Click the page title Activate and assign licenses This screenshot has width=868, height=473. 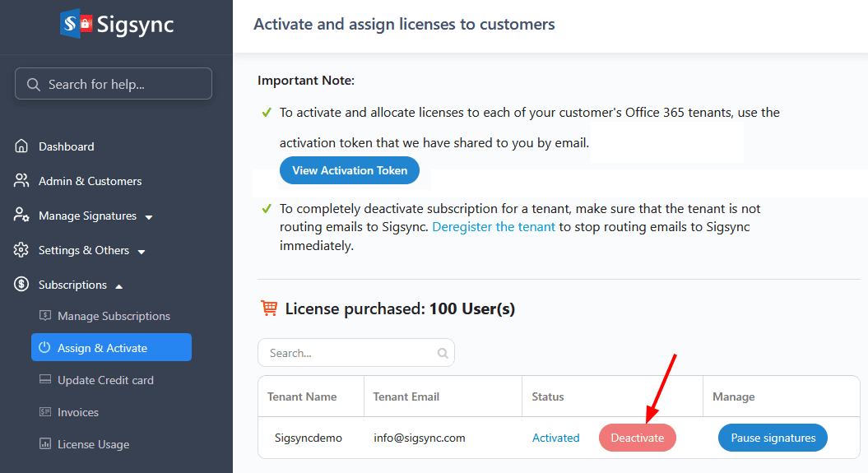[404, 25]
